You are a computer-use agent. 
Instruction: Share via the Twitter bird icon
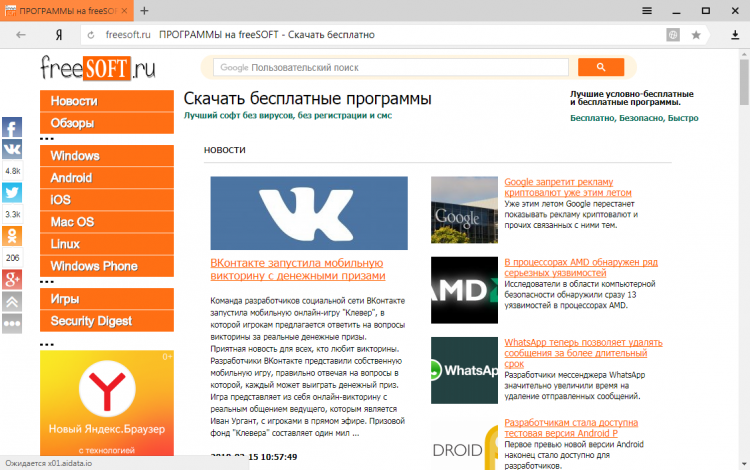[12, 193]
